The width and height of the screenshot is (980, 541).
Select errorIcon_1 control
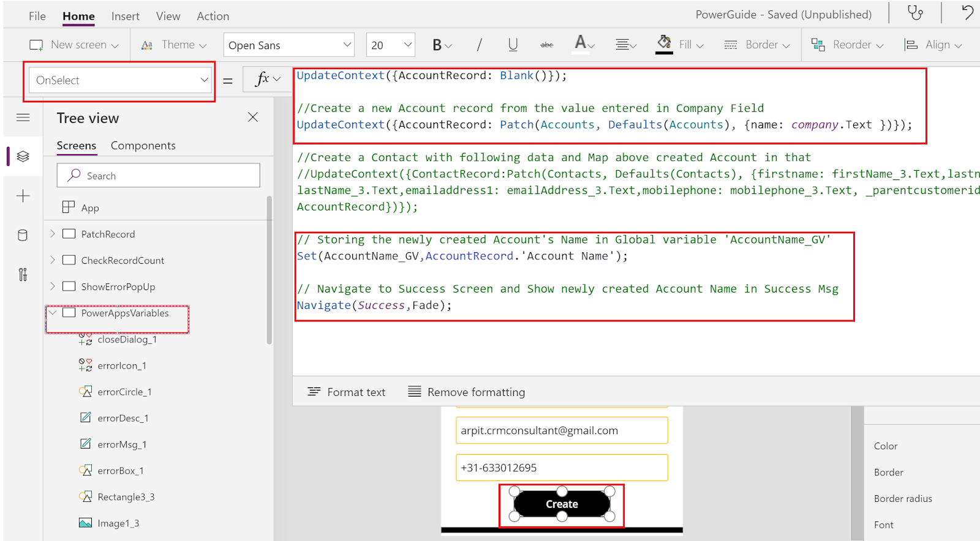click(122, 366)
